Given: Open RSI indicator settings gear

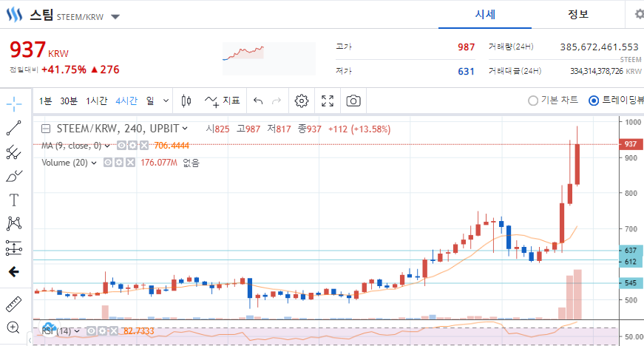Looking at the screenshot, I should point(102,330).
